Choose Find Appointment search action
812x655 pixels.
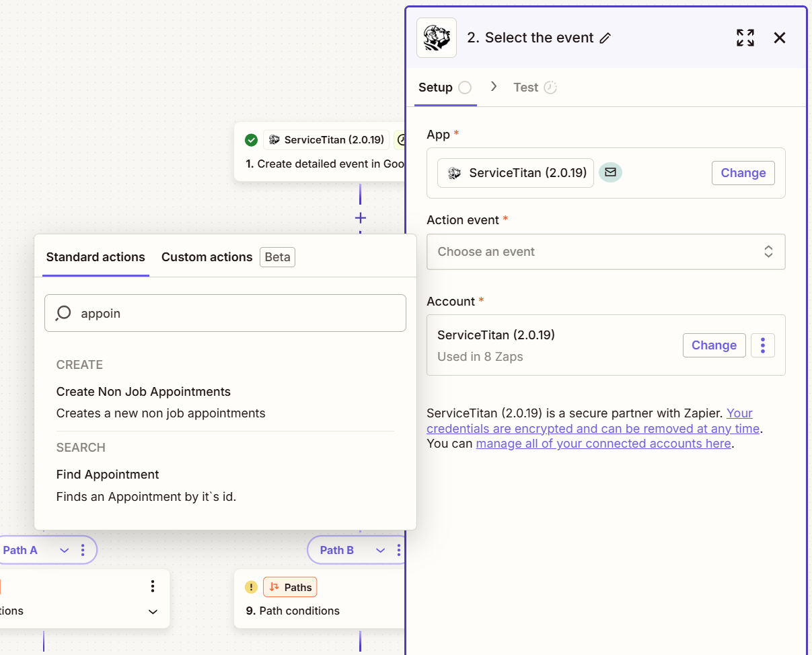225,485
